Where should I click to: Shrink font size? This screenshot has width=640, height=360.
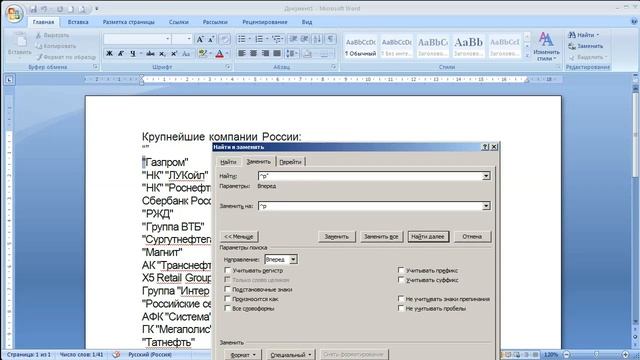[x=211, y=39]
